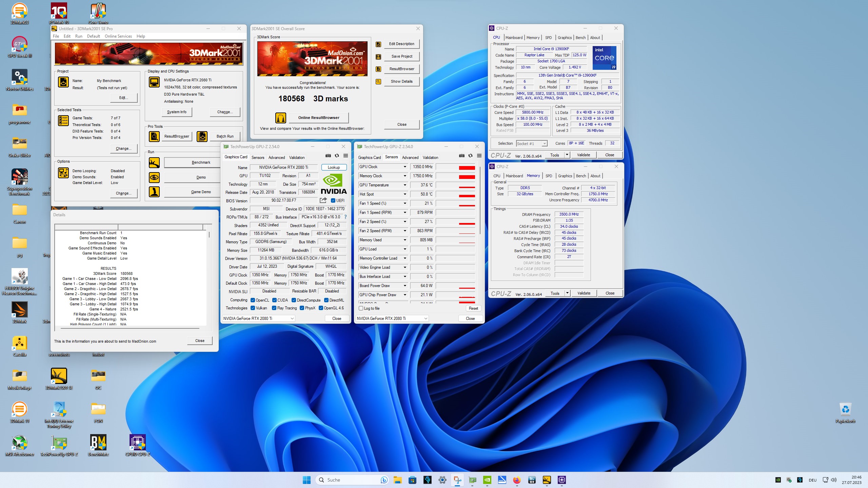The height and width of the screenshot is (488, 868).
Task: Open the Socket #1 selection dropdown in CPU-Z
Action: click(x=532, y=143)
